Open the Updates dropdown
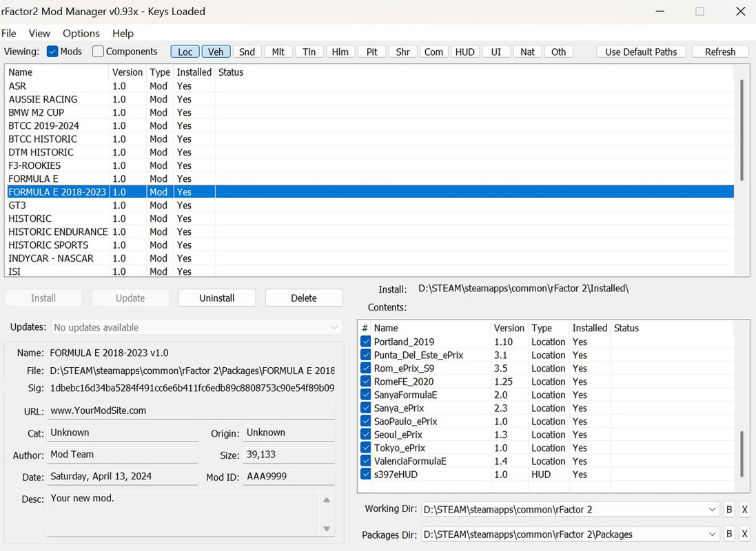 [196, 327]
